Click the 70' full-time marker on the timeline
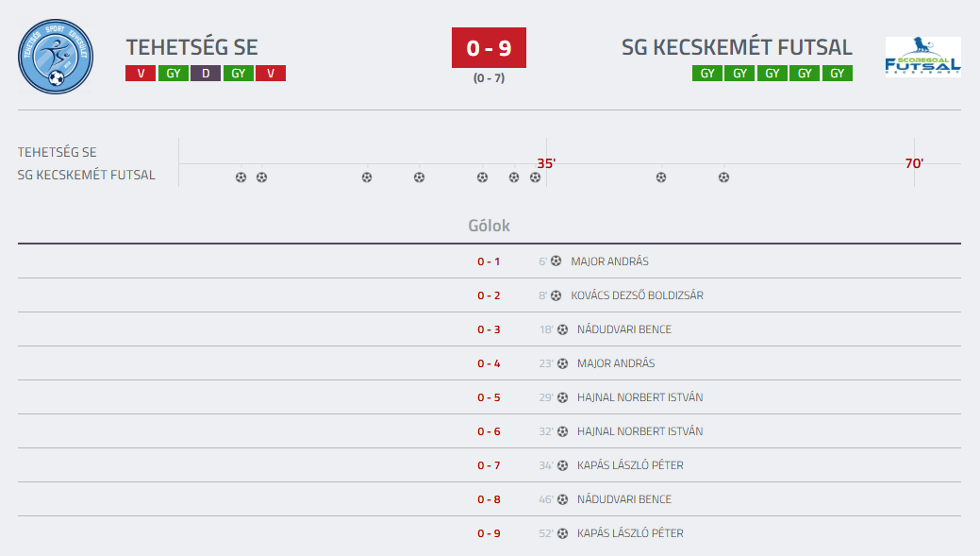980x556 pixels. coord(914,163)
